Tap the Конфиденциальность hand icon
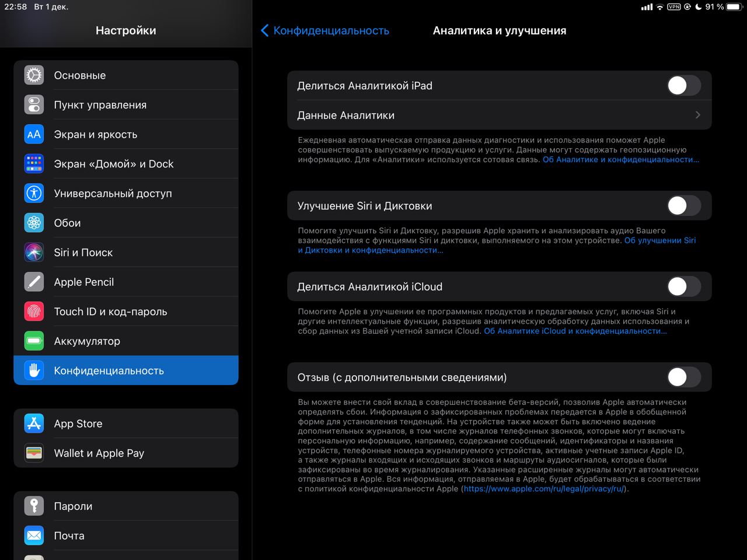The image size is (747, 560). [34, 370]
